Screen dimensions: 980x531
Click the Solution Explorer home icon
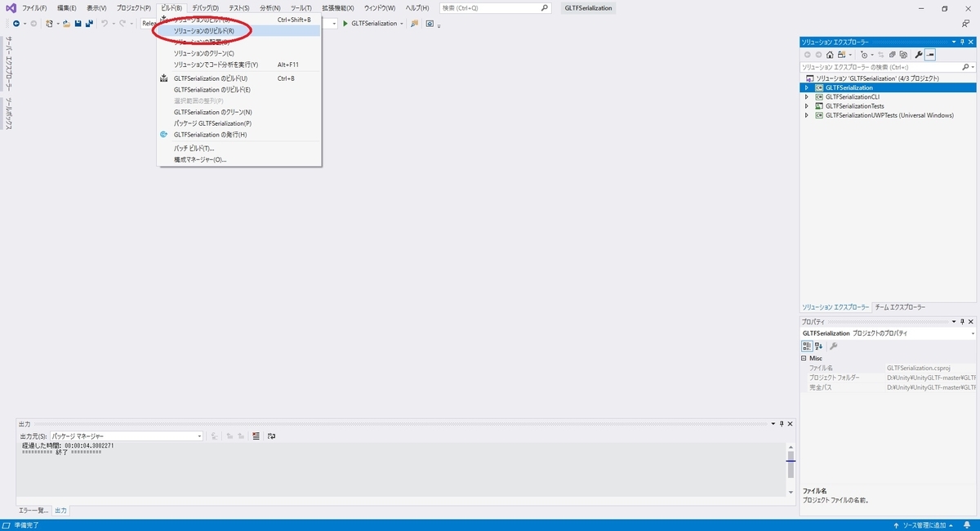coord(830,55)
